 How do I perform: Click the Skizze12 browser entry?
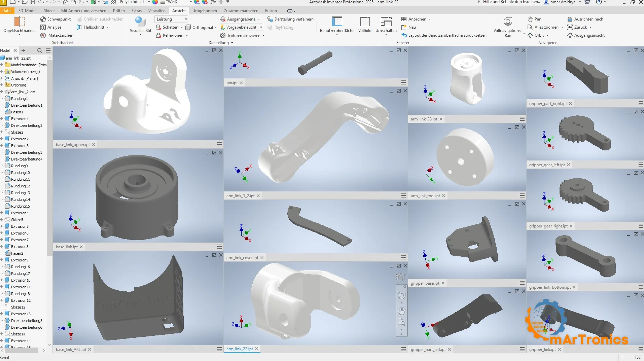click(x=18, y=307)
